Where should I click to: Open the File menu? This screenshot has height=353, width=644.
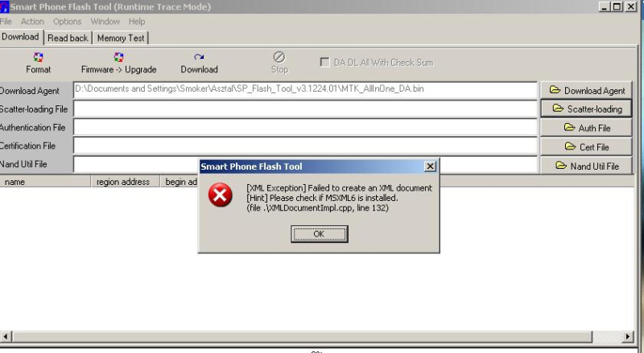pyautogui.click(x=6, y=22)
